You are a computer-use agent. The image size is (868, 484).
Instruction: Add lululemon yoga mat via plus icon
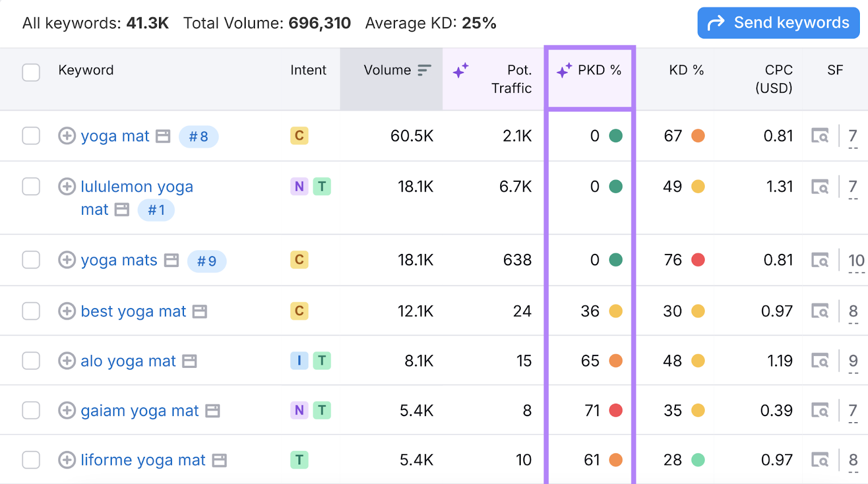tap(67, 187)
